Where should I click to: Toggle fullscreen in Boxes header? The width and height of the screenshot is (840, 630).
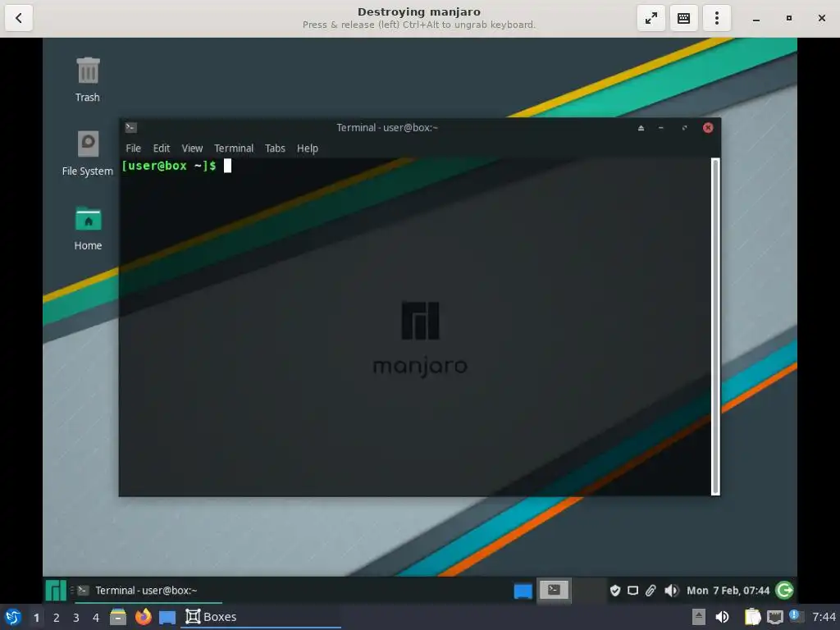pyautogui.click(x=651, y=18)
